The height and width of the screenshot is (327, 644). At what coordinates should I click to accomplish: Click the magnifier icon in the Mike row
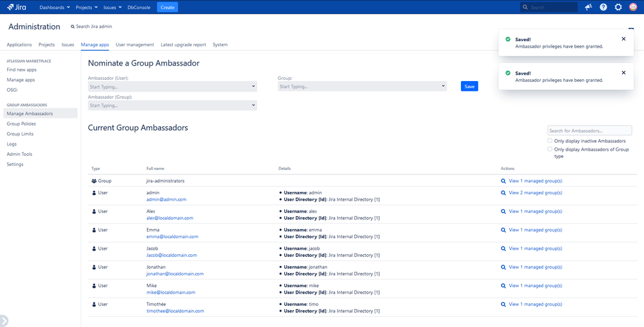(x=503, y=286)
